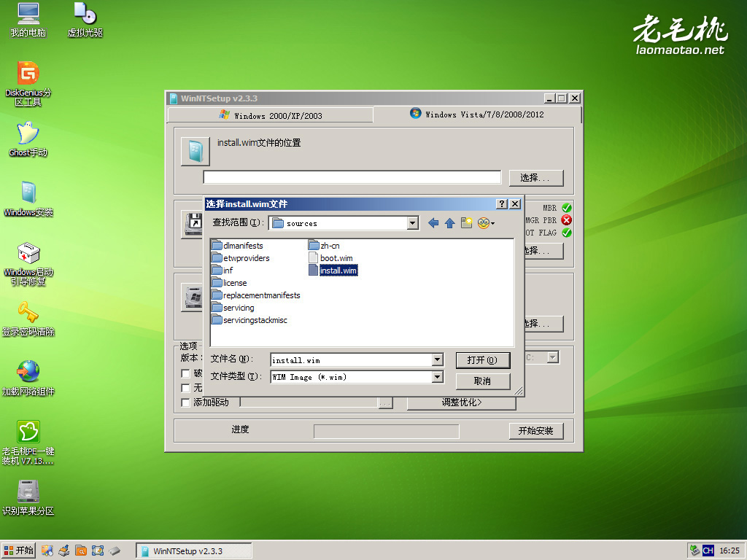Launch the 虚拟光驱 virtual drive icon

click(85, 20)
